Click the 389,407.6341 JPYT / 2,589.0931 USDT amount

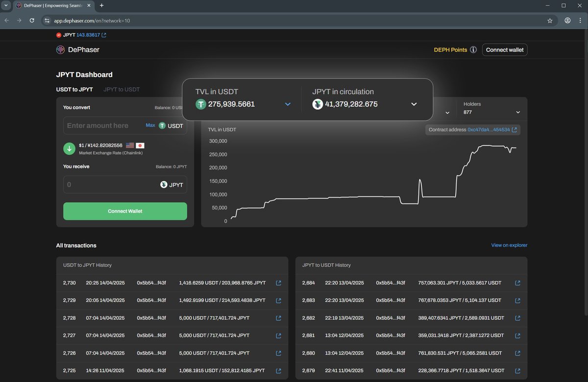461,318
